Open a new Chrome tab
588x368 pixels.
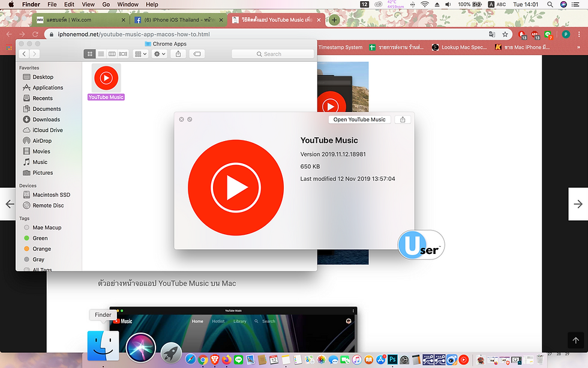[x=334, y=20]
